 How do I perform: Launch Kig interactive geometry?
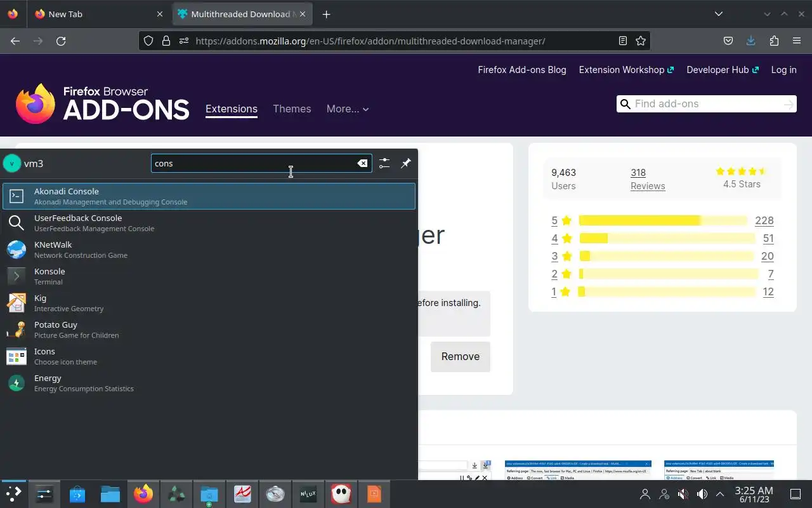[x=209, y=303]
